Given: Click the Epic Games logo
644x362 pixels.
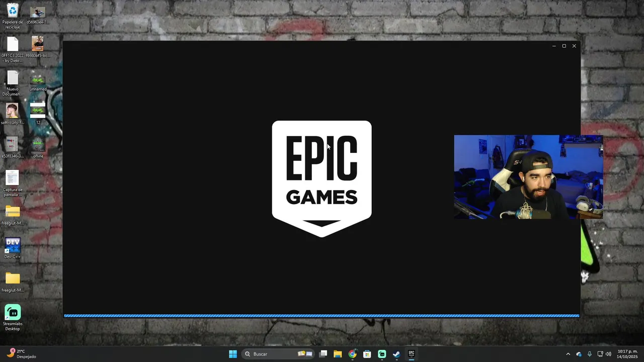Looking at the screenshot, I should pyautogui.click(x=322, y=178).
